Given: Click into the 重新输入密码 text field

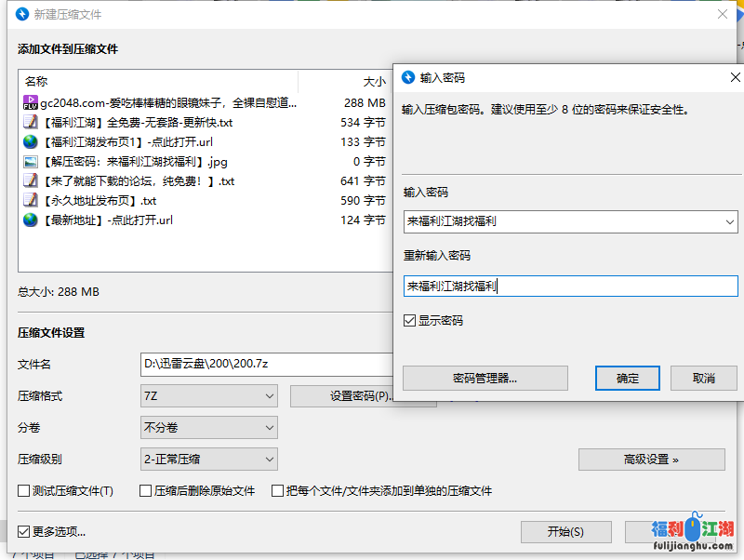Looking at the screenshot, I should (x=571, y=287).
